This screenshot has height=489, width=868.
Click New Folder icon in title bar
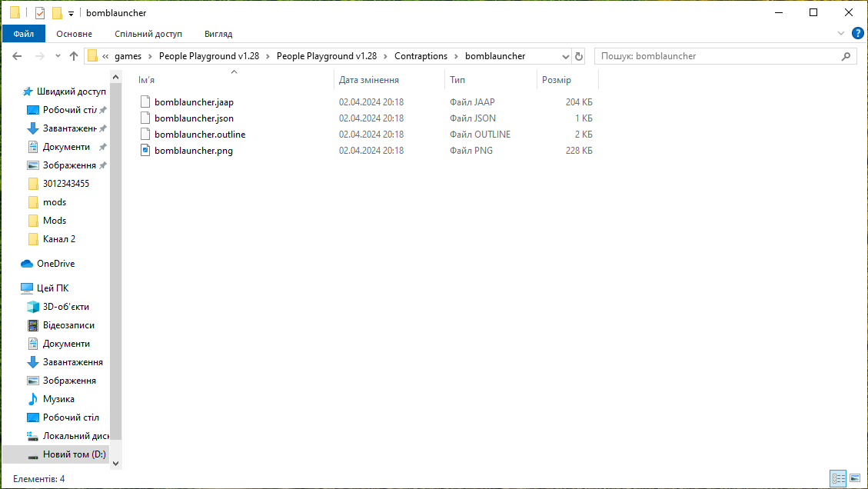click(57, 13)
